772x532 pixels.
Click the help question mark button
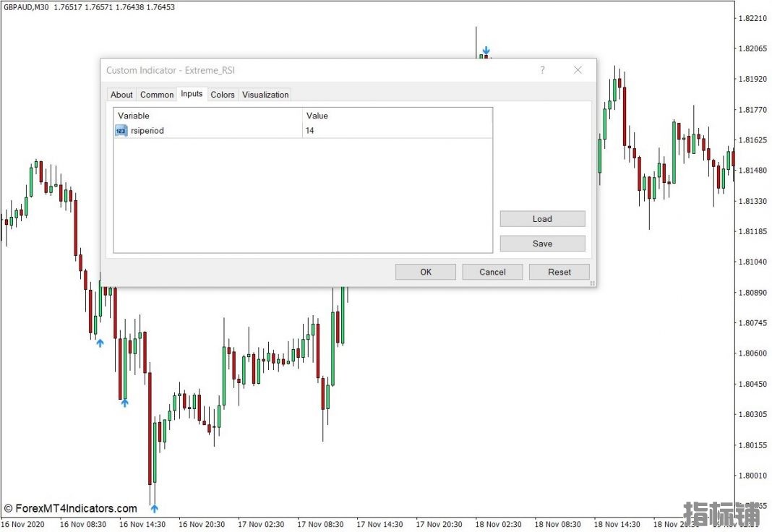543,70
